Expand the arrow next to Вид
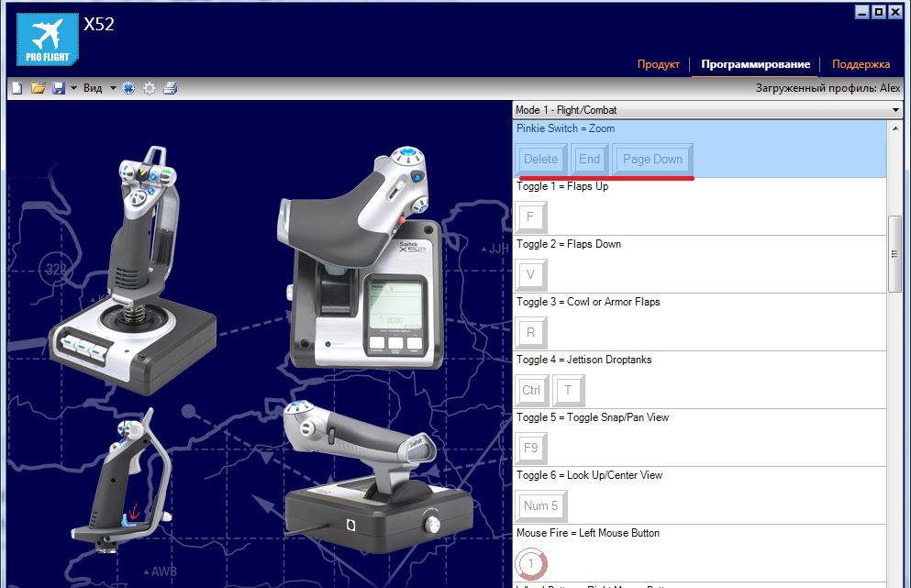This screenshot has height=588, width=911. point(113,88)
